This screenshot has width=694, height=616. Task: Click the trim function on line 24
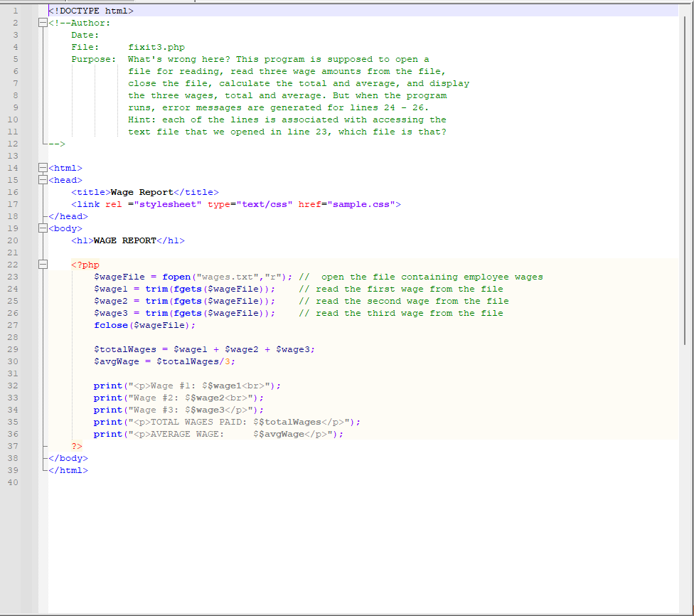point(158,289)
